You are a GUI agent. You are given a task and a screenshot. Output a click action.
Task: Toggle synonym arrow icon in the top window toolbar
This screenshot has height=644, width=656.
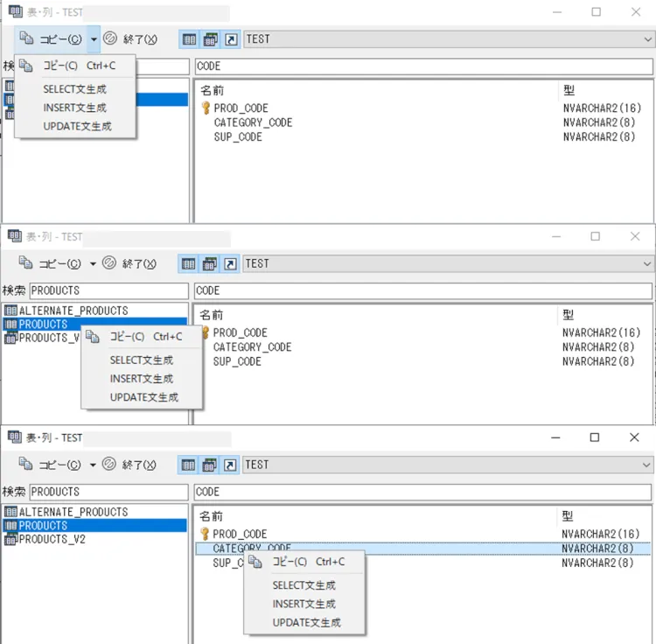(231, 39)
